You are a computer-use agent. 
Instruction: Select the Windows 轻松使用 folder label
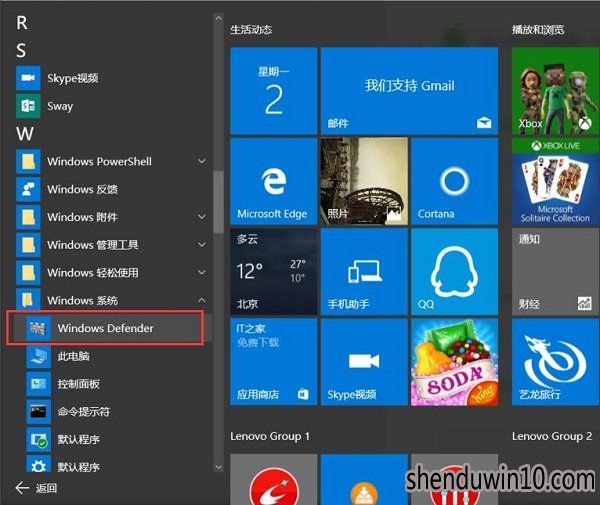93,273
